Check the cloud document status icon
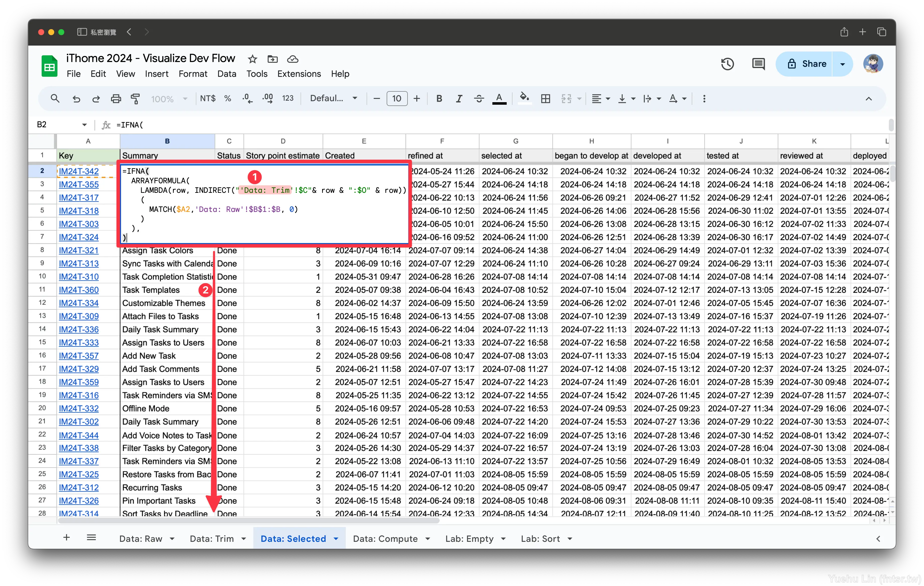The image size is (924, 586). coord(293,59)
